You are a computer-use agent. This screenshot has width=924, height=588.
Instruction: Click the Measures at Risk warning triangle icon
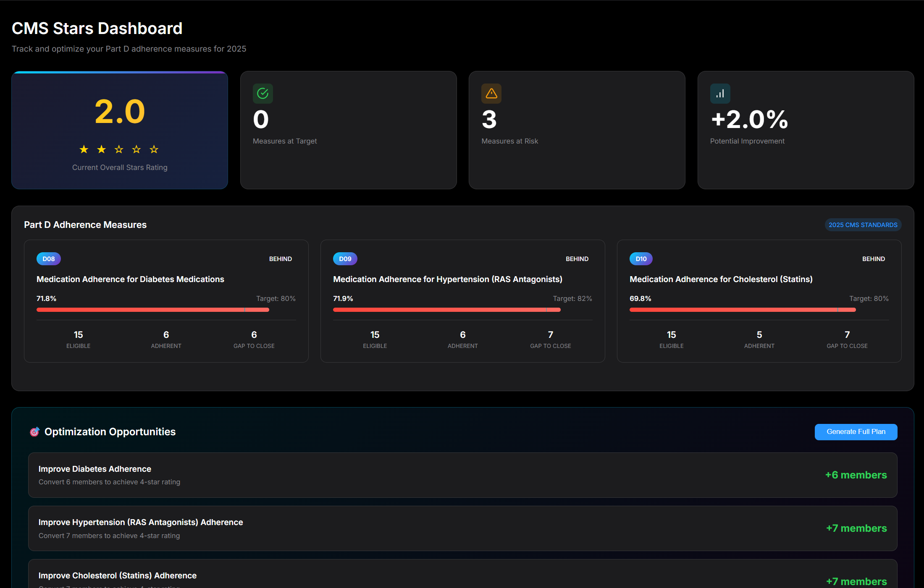pos(491,93)
